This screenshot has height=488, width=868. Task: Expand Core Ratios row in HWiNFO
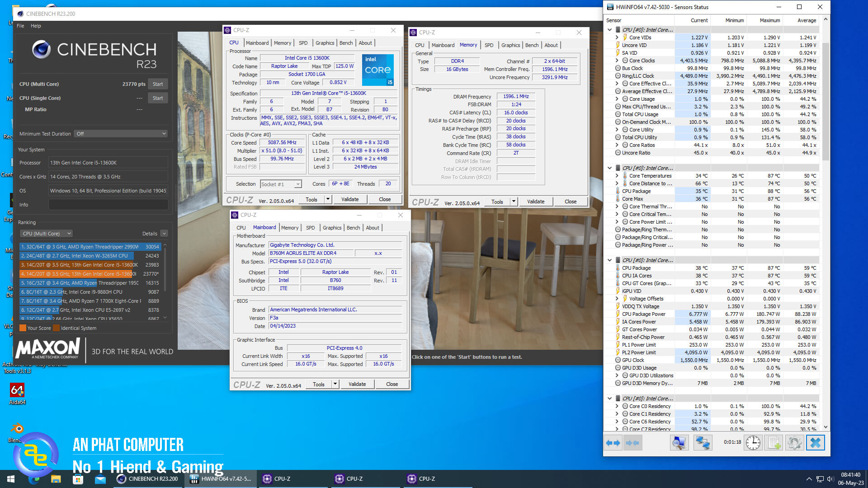pos(617,145)
